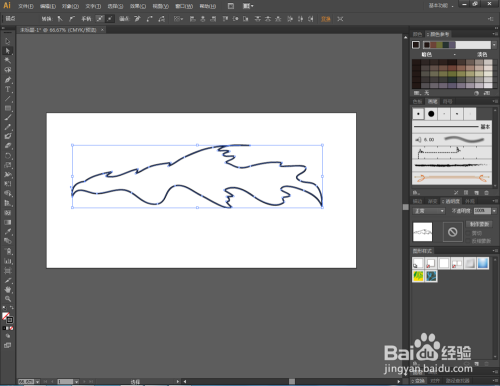Select the Type tool

8,89
